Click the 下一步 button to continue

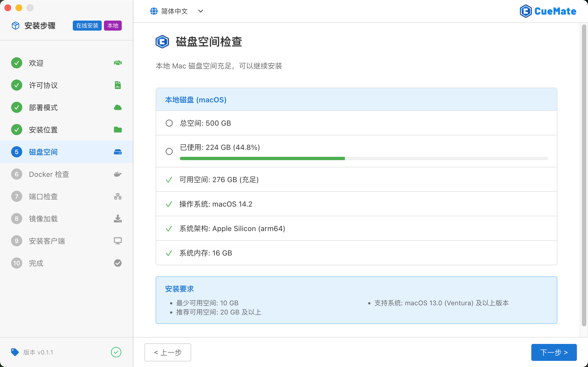(x=554, y=352)
